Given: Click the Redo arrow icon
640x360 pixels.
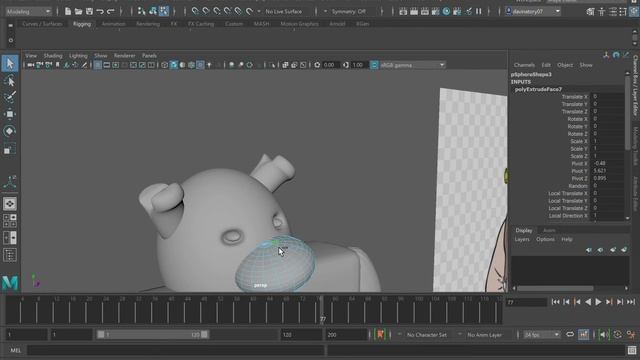Looking at the screenshot, I should [111, 11].
